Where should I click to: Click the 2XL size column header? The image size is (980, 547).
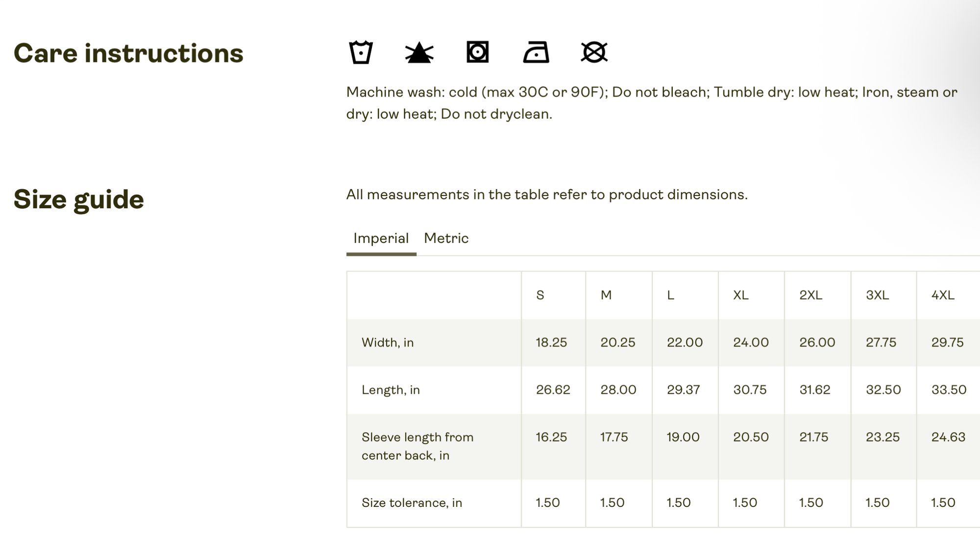pos(810,295)
